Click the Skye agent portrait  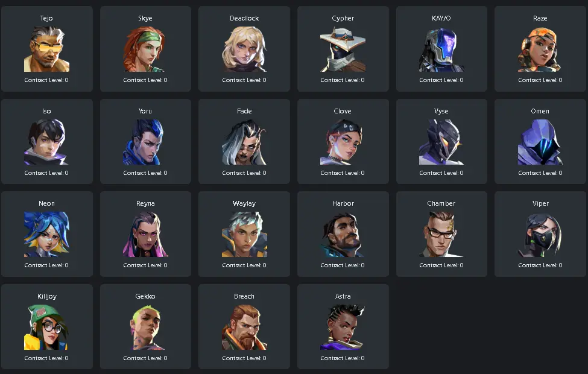pos(145,49)
